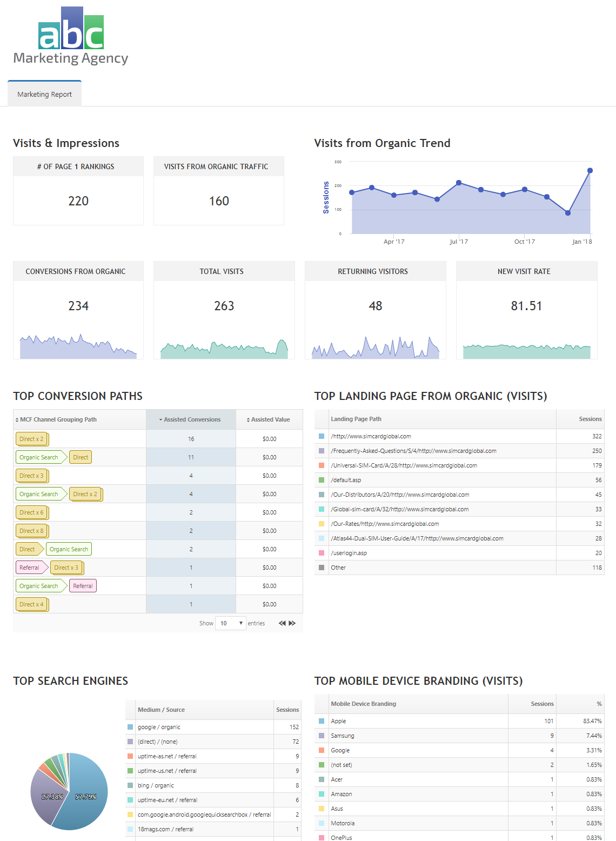This screenshot has height=841, width=616.
Task: Go to next page of conversion paths
Action: 292,623
